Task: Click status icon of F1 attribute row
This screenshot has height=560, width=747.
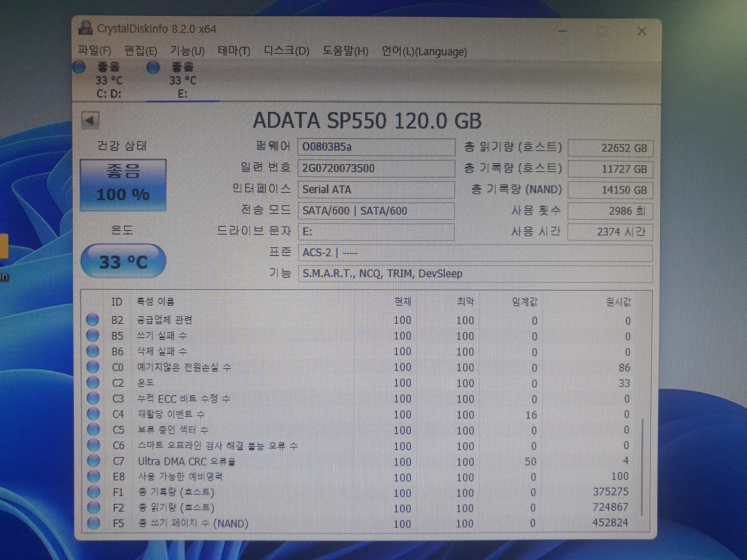Action: (94, 492)
